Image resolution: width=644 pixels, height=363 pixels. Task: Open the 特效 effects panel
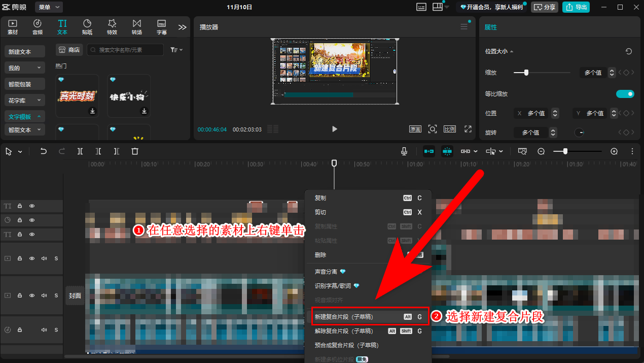[x=112, y=27]
